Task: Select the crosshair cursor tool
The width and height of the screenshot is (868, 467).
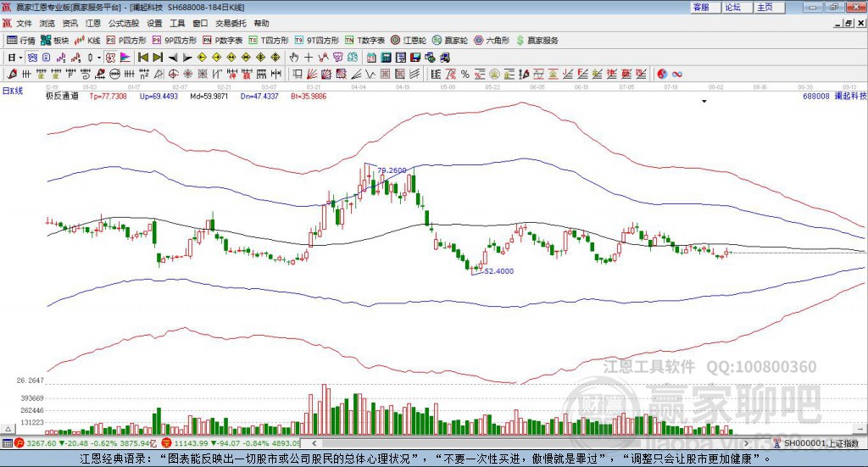Action: coord(309,58)
